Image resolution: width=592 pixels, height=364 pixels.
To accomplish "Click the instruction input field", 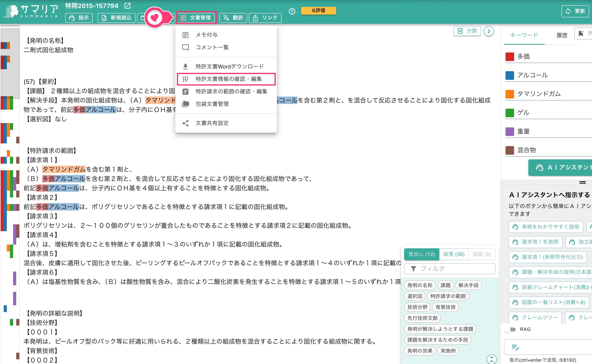I will [x=548, y=347].
